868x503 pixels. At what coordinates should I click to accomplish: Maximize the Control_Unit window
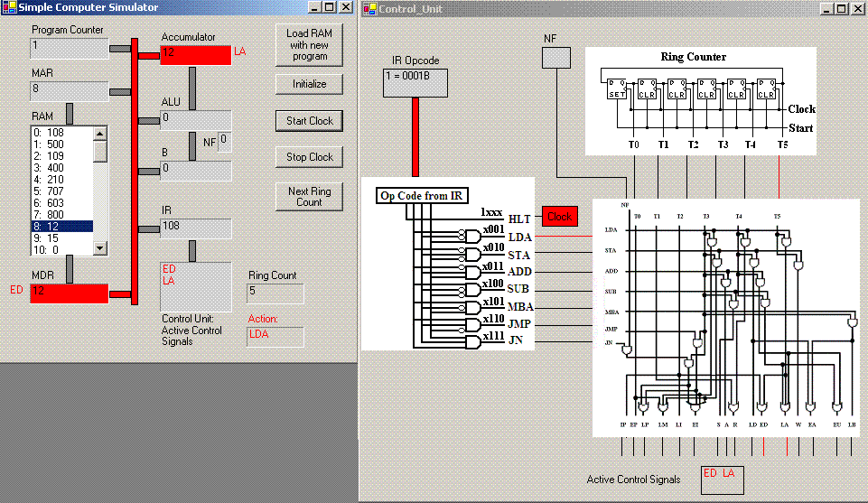(x=842, y=8)
